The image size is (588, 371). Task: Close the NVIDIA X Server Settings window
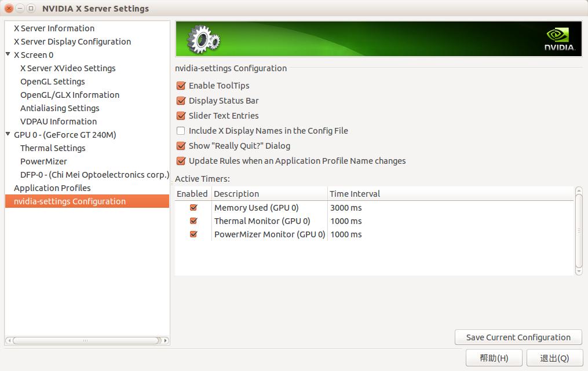tap(9, 8)
